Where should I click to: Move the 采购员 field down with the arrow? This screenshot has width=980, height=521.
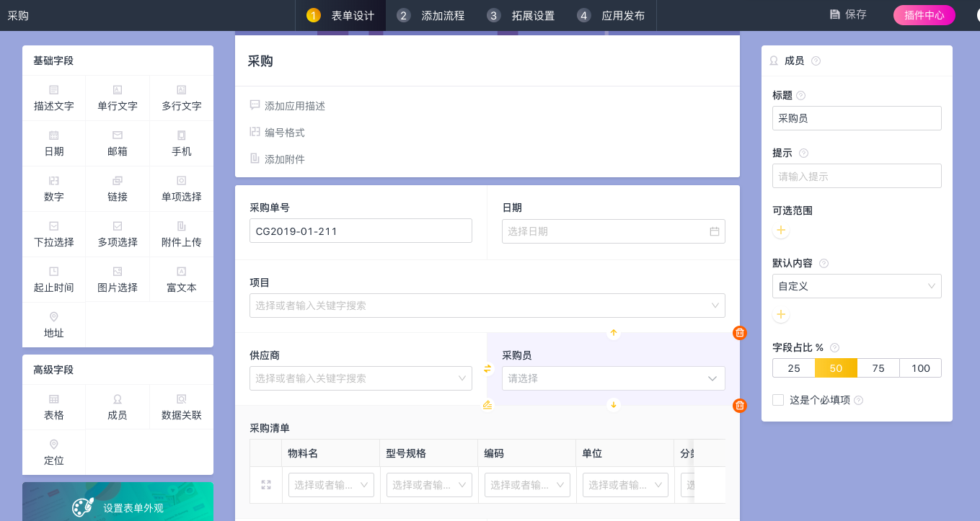click(x=614, y=405)
